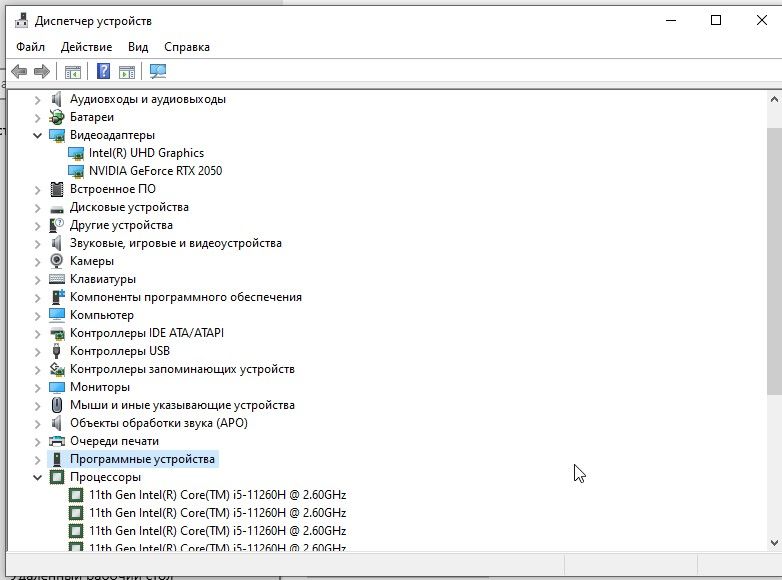Click the Back arrow in toolbar

click(18, 71)
